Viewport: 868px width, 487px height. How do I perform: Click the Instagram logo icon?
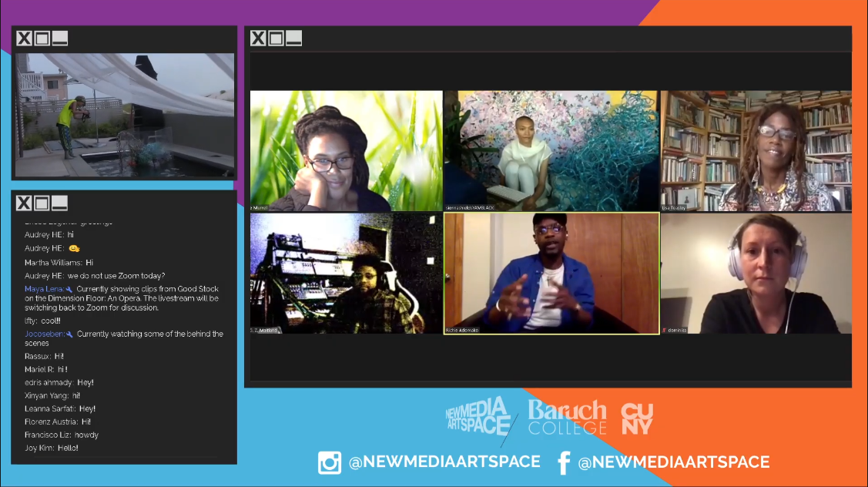(x=330, y=462)
